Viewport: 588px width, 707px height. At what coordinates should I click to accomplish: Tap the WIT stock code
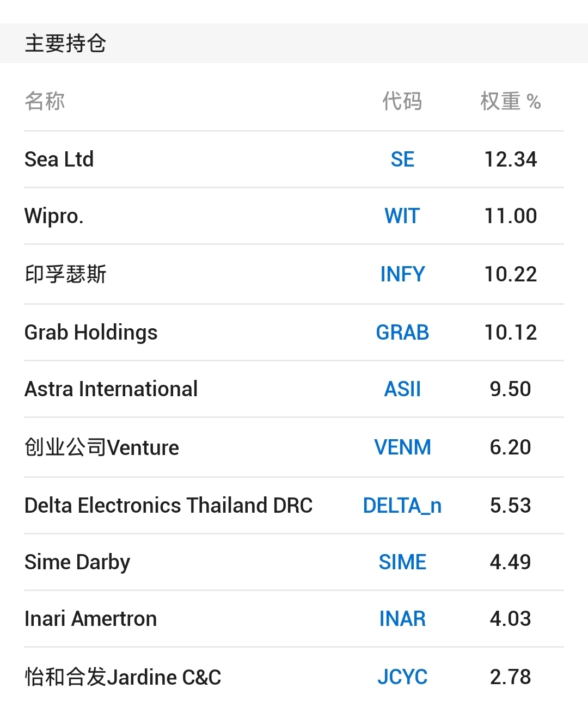click(x=402, y=216)
